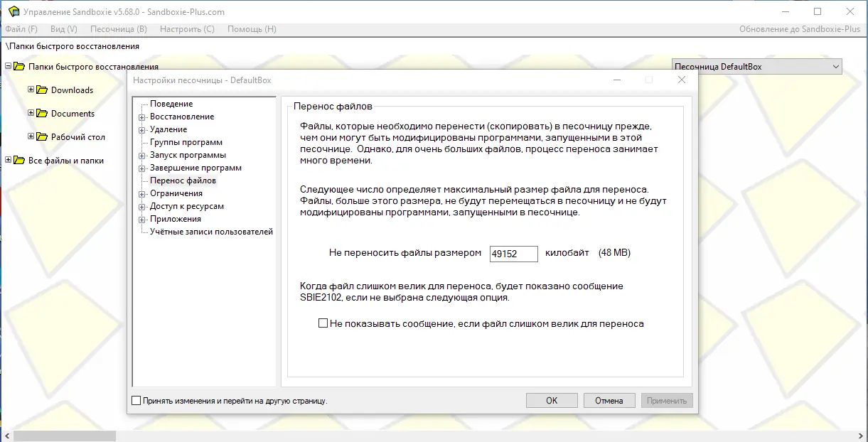Select Завершение программ label in tree
Image resolution: width=868 pixels, height=442 pixels.
point(195,168)
